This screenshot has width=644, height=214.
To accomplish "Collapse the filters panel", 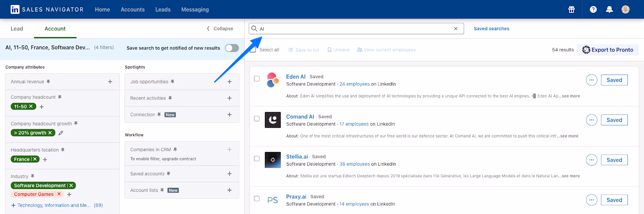I will pos(220,29).
